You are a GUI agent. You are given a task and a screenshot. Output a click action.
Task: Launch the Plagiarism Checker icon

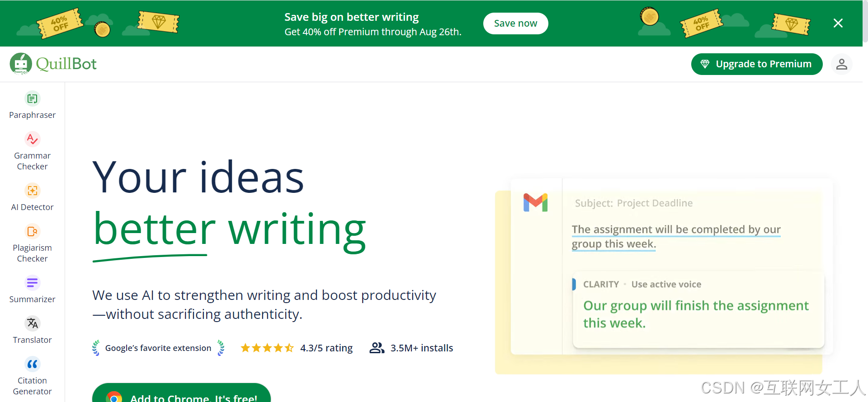click(32, 231)
